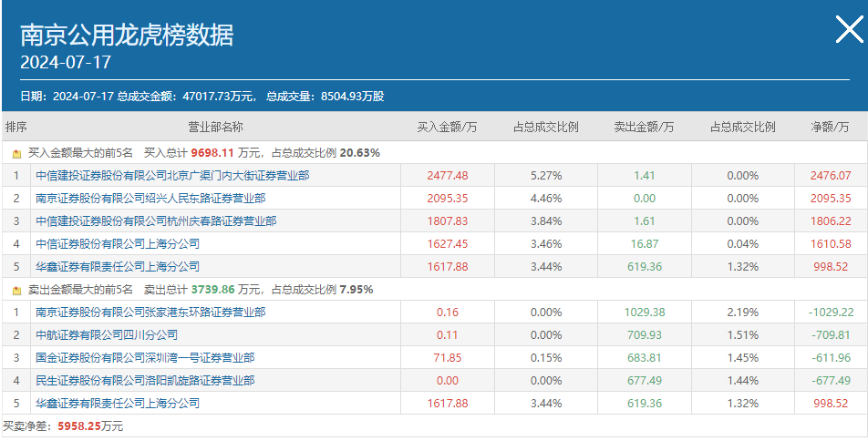868x441 pixels.
Task: Select buy total 9698.11 figure
Action: (x=212, y=153)
